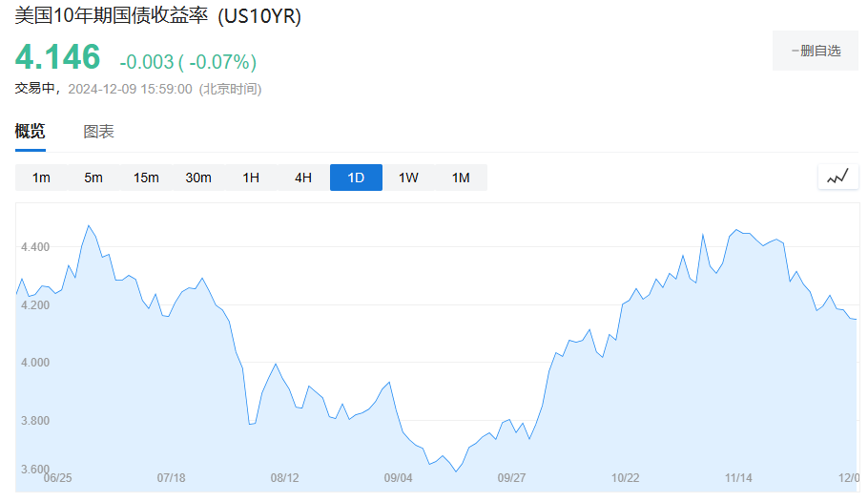The height and width of the screenshot is (502, 868).
Task: Click the 09/27 date axis label
Action: point(511,477)
